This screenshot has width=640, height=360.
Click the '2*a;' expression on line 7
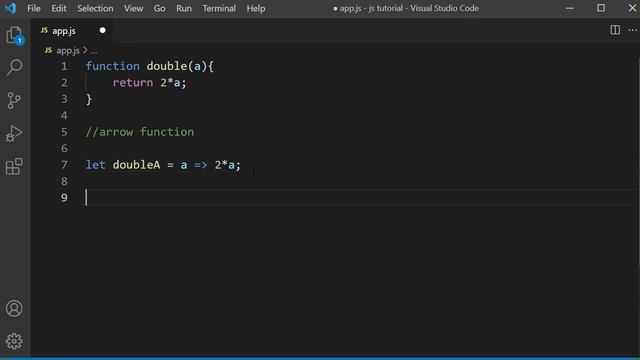click(228, 165)
